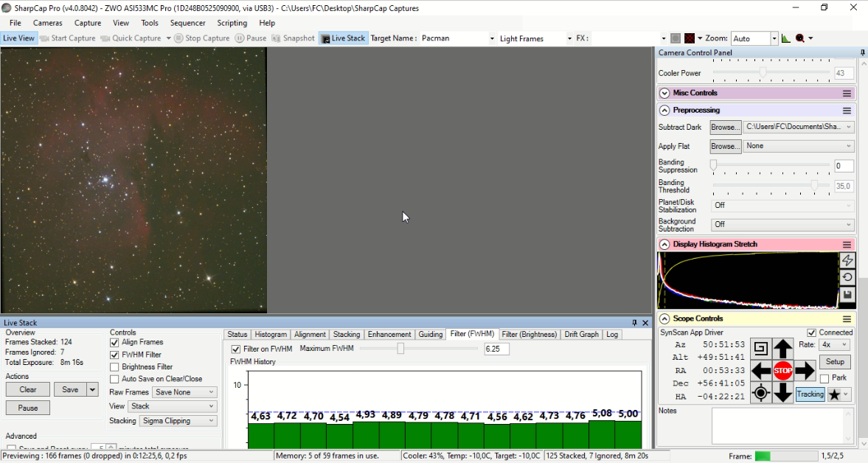Image resolution: width=868 pixels, height=463 pixels.
Task: Switch to the Drift Graph tab
Action: click(x=581, y=334)
